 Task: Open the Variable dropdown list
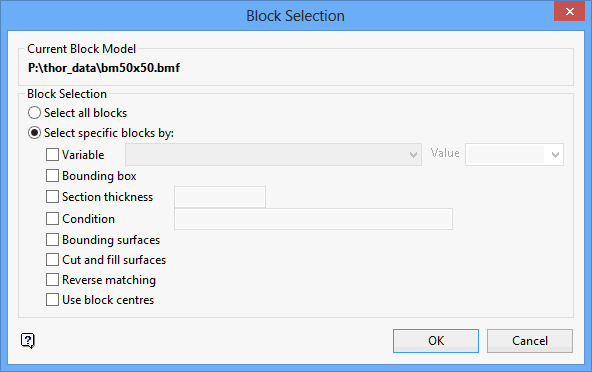273,154
